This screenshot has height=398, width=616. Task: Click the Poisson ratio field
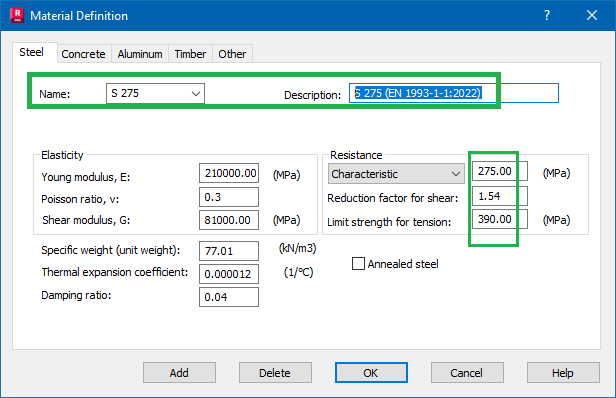pyautogui.click(x=229, y=197)
